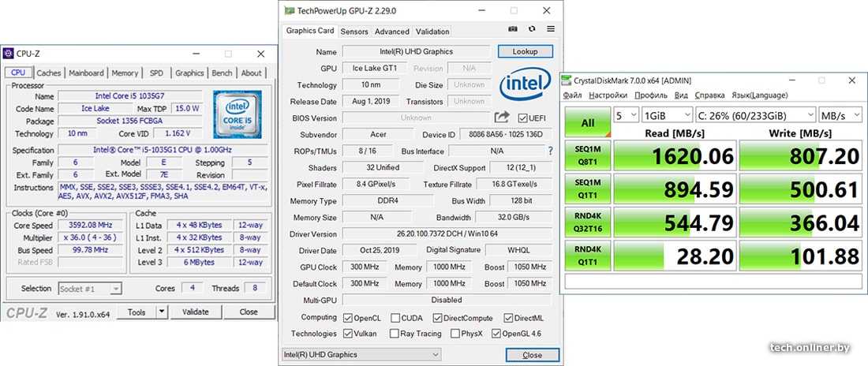Click the Validate button in CPU-Z
Viewport: 868px width, 366px height.
click(196, 312)
